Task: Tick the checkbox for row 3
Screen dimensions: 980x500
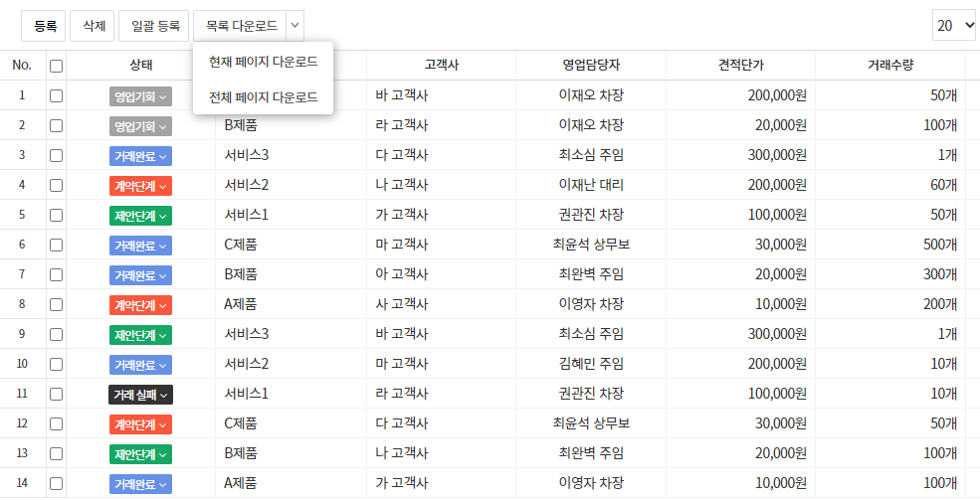Action: [x=57, y=155]
